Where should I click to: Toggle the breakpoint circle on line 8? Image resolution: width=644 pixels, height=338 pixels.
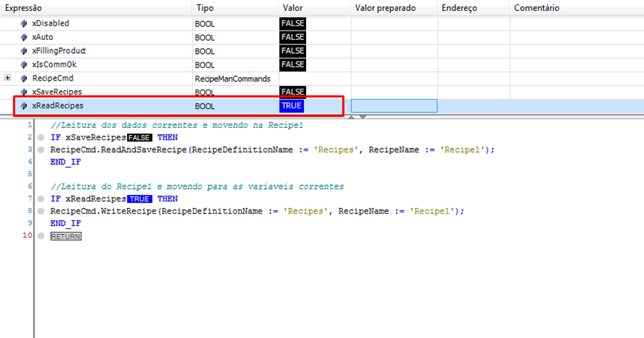pos(41,212)
